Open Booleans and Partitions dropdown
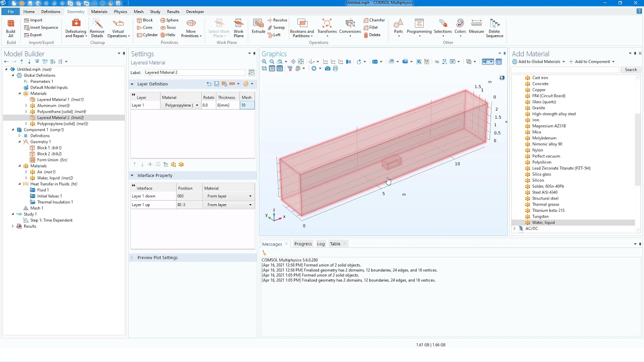Screen dimensions: 644x362 pos(302,28)
